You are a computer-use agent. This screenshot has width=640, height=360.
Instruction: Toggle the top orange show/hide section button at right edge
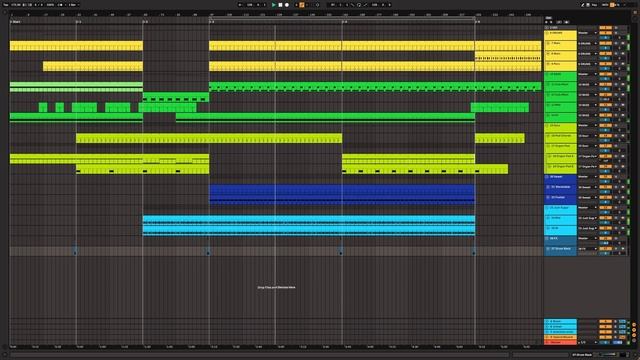pyautogui.click(x=634, y=325)
